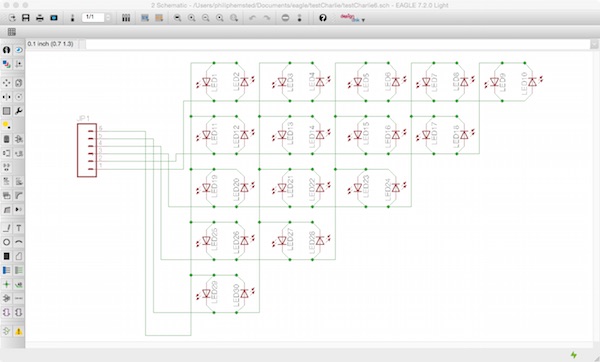Viewport: 600px width, 362px height.
Task: Run ULP toolbar icon
Action: pyautogui.click(x=159, y=18)
